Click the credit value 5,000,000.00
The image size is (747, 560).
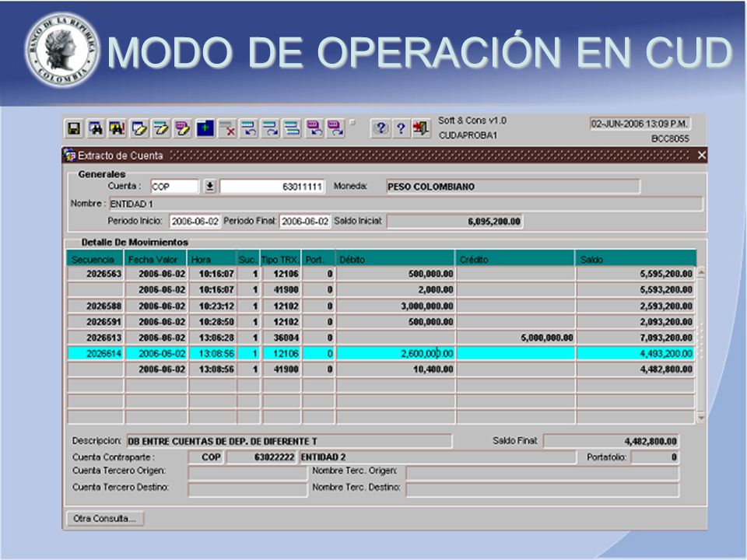coord(515,338)
